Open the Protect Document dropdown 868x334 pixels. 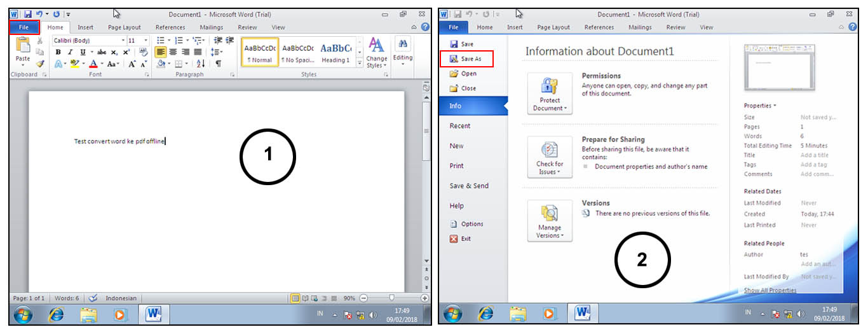coord(550,94)
